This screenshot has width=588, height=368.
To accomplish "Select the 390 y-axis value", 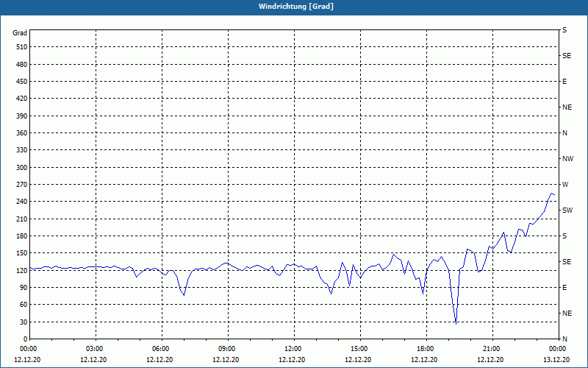I will coord(22,116).
